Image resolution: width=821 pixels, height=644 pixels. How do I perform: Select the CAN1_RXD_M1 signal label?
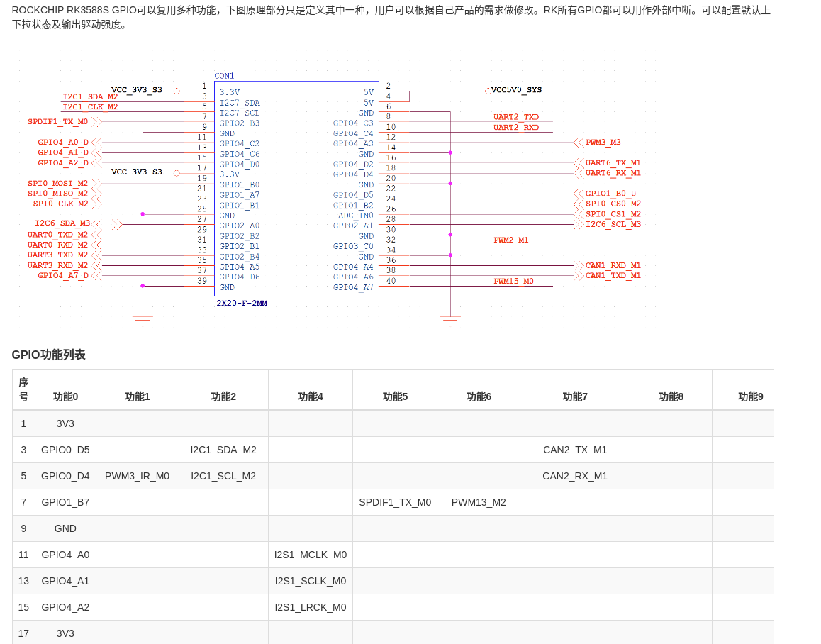[613, 265]
